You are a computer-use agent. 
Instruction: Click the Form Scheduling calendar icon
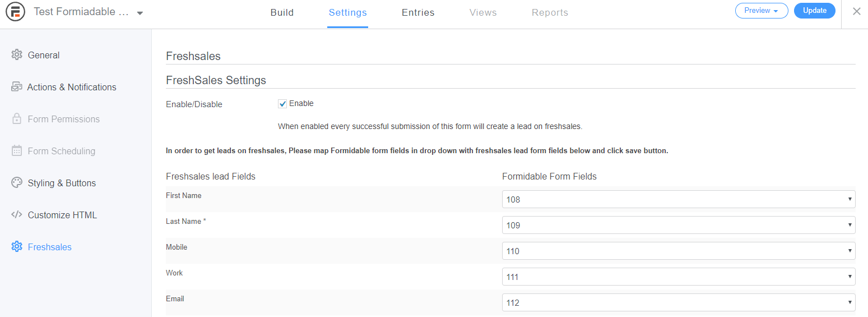(x=17, y=151)
